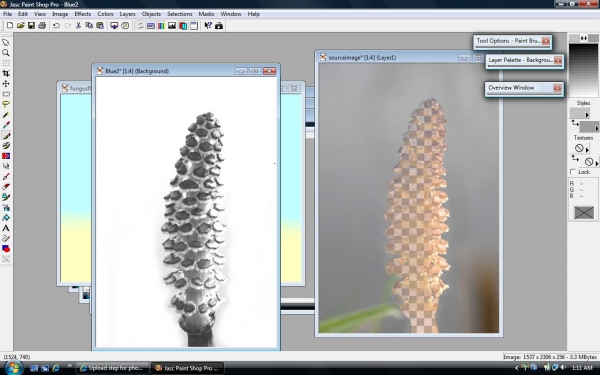The height and width of the screenshot is (375, 600).
Task: Click the Print toolbar icon
Action: point(42,26)
